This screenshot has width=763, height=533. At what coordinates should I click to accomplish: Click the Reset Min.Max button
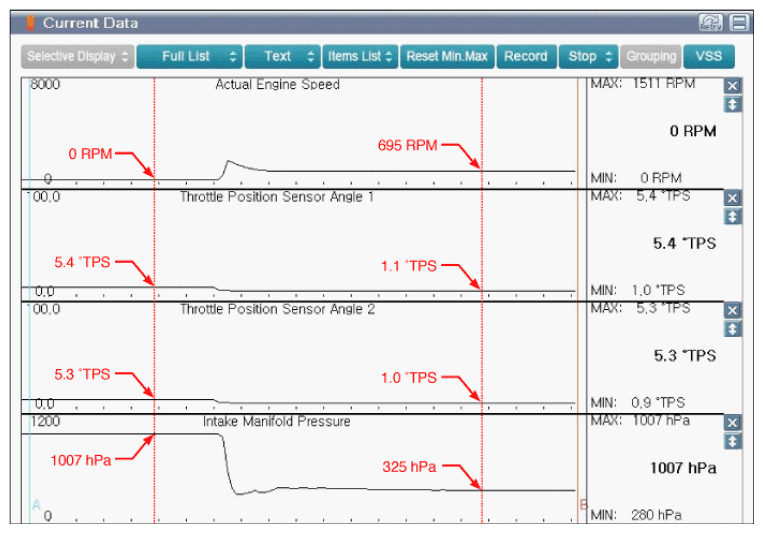[x=447, y=56]
